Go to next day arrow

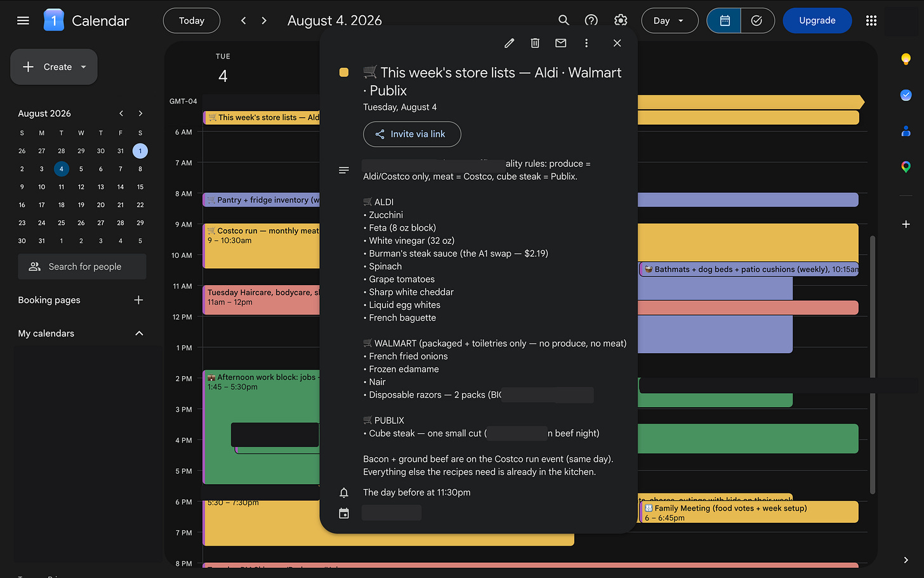point(264,20)
